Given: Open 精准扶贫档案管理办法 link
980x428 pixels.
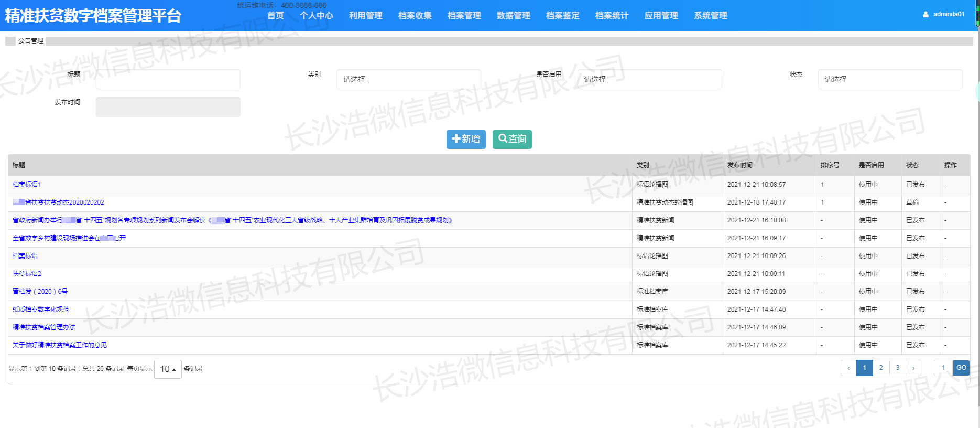Looking at the screenshot, I should [44, 327].
